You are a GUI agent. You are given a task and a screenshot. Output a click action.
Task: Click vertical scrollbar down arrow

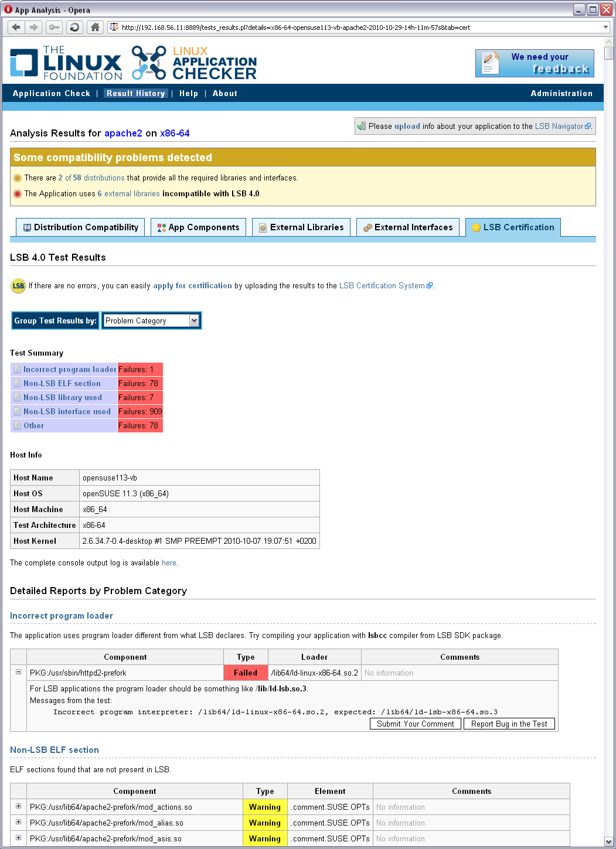point(609,842)
